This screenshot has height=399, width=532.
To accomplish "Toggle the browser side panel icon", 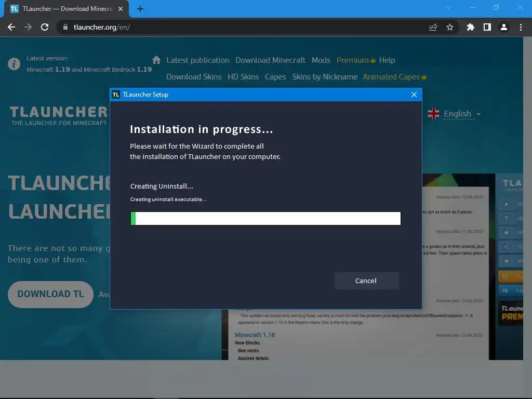I will pos(487,27).
